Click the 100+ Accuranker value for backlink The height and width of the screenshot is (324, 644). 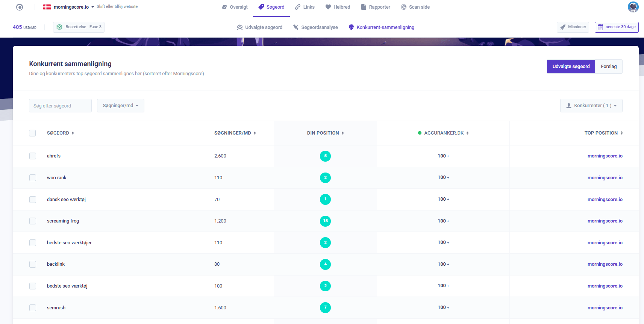point(443,264)
